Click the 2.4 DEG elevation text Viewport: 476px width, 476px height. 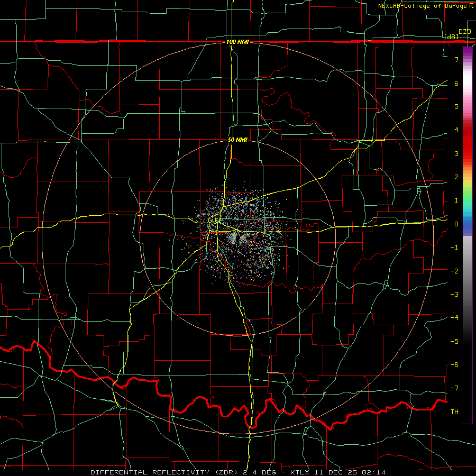(x=260, y=472)
